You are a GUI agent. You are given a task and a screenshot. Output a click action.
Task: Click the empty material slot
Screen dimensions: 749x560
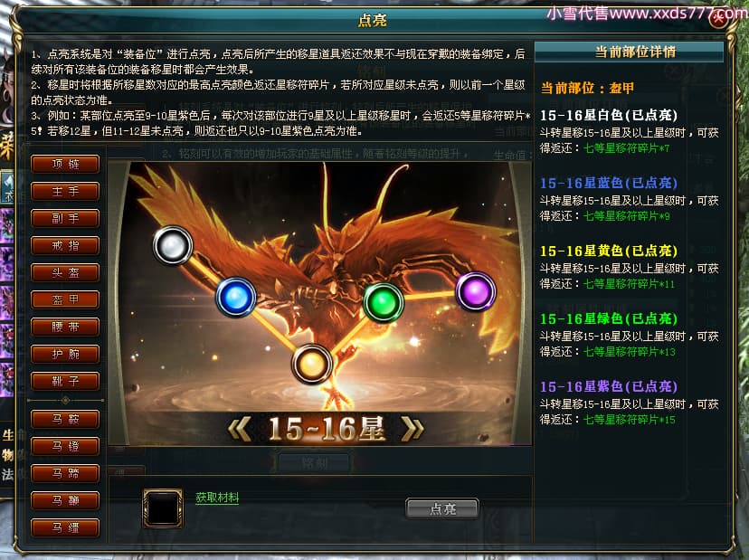pos(163,508)
